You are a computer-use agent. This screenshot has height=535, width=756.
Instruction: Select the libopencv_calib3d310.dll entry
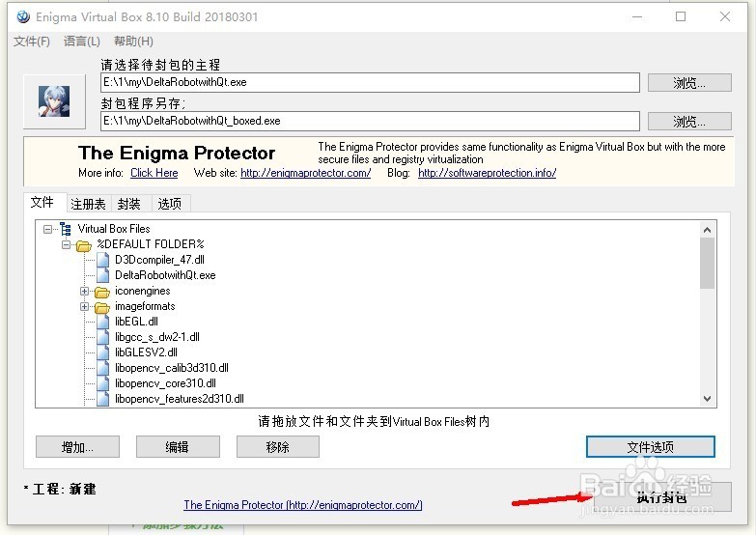coord(172,368)
